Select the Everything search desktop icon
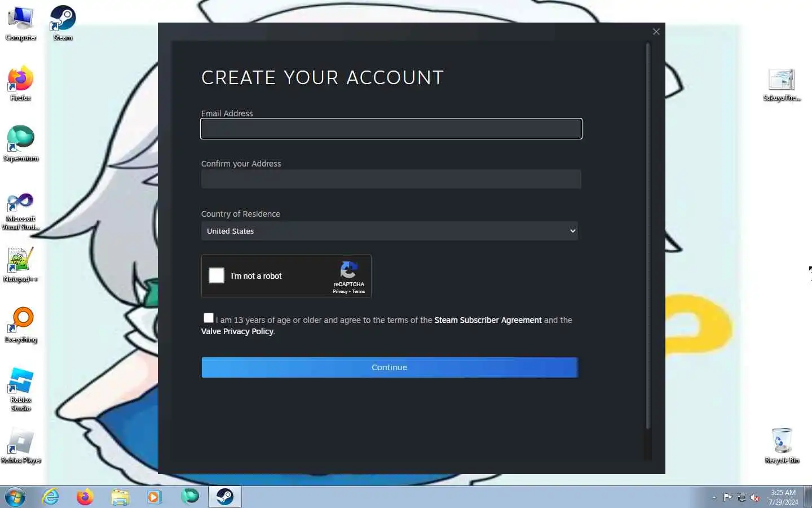The height and width of the screenshot is (508, 812). 21,325
